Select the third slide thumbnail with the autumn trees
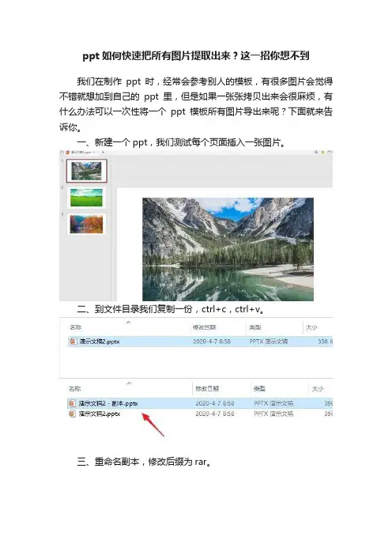 (x=86, y=225)
